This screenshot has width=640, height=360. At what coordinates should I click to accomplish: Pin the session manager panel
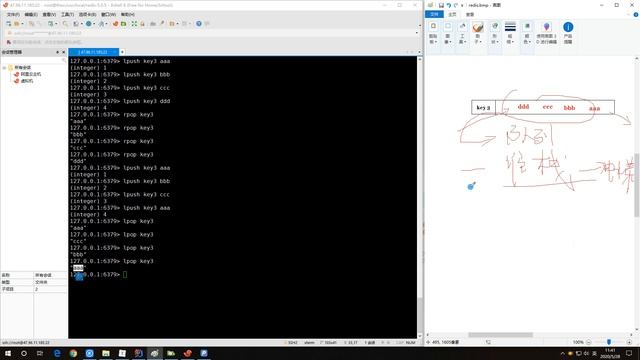coord(58,52)
